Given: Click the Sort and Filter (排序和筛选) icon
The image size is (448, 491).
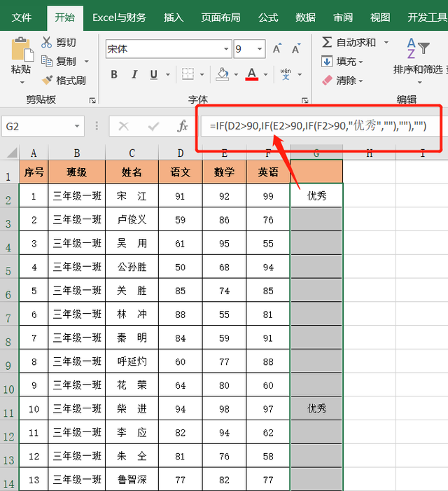Looking at the screenshot, I should (x=418, y=50).
